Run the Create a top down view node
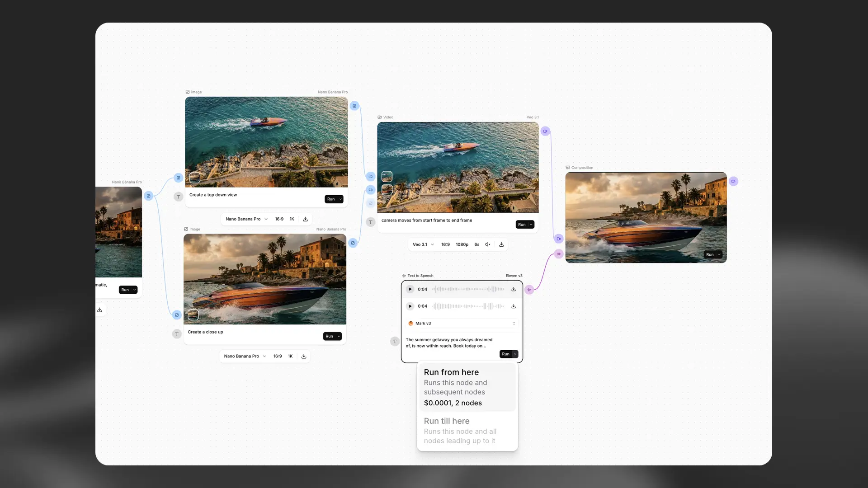The image size is (868, 488). (331, 199)
